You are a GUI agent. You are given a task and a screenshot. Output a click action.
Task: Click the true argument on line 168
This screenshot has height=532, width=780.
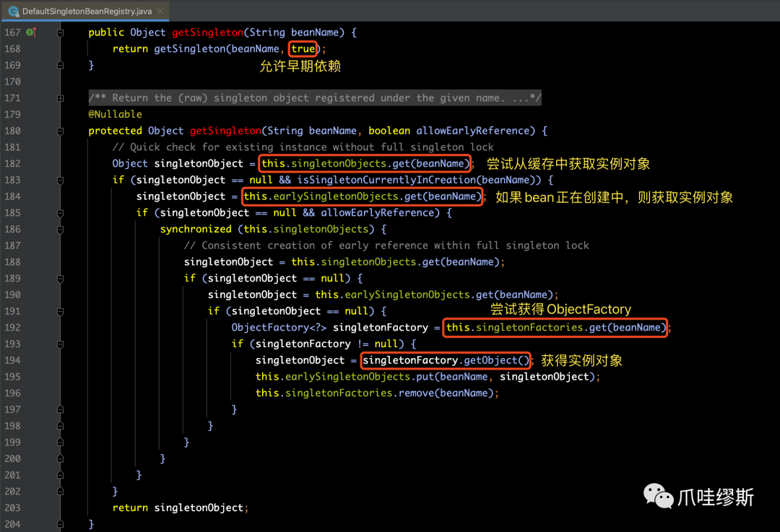pyautogui.click(x=303, y=49)
